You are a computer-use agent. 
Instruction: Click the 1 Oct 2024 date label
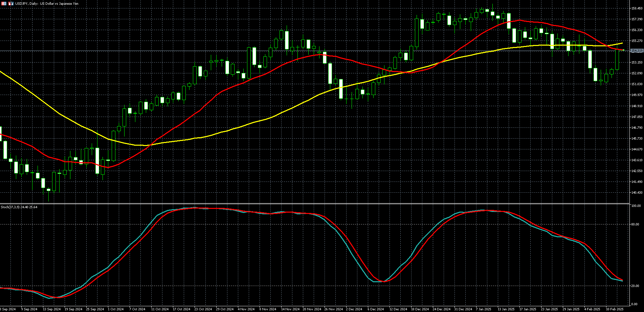click(x=116, y=309)
